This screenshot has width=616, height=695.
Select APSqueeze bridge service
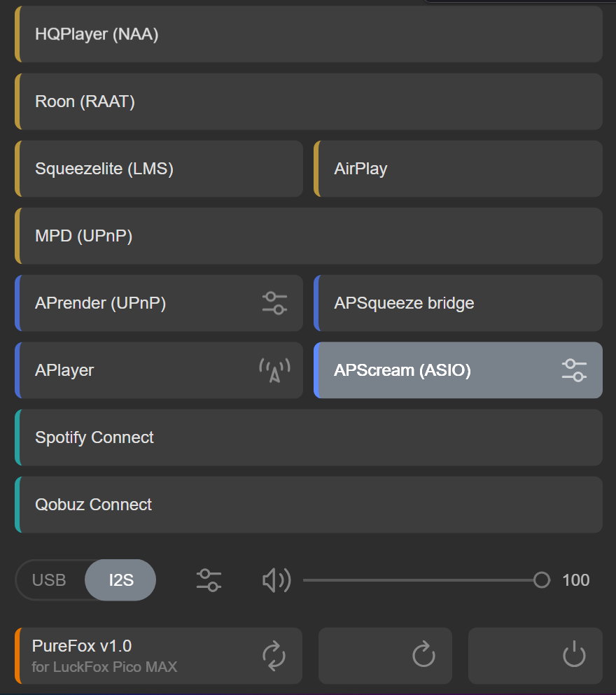(x=458, y=303)
